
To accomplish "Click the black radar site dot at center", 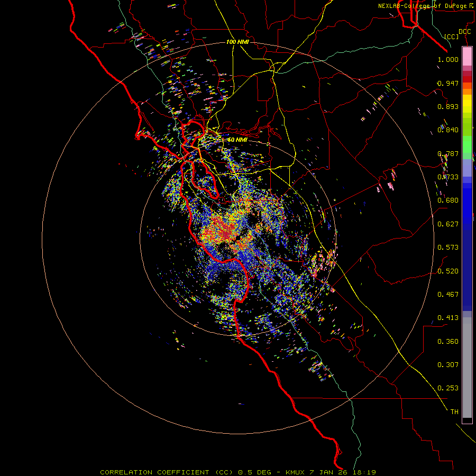I will 238,239.
